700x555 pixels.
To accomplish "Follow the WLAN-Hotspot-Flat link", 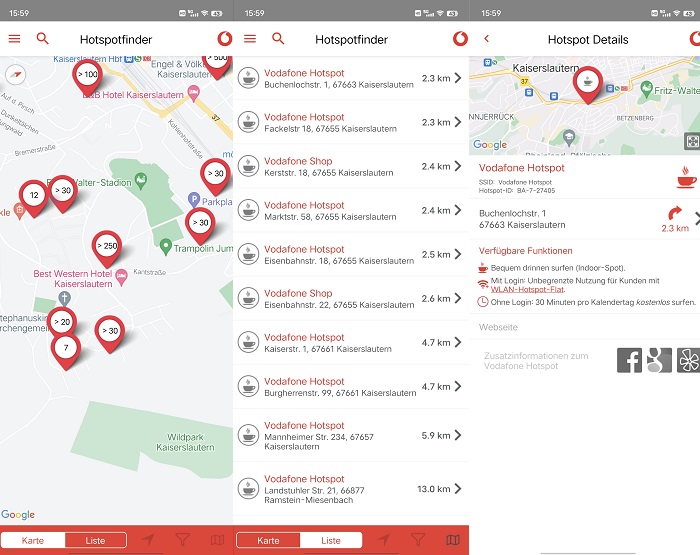I will pyautogui.click(x=527, y=289).
